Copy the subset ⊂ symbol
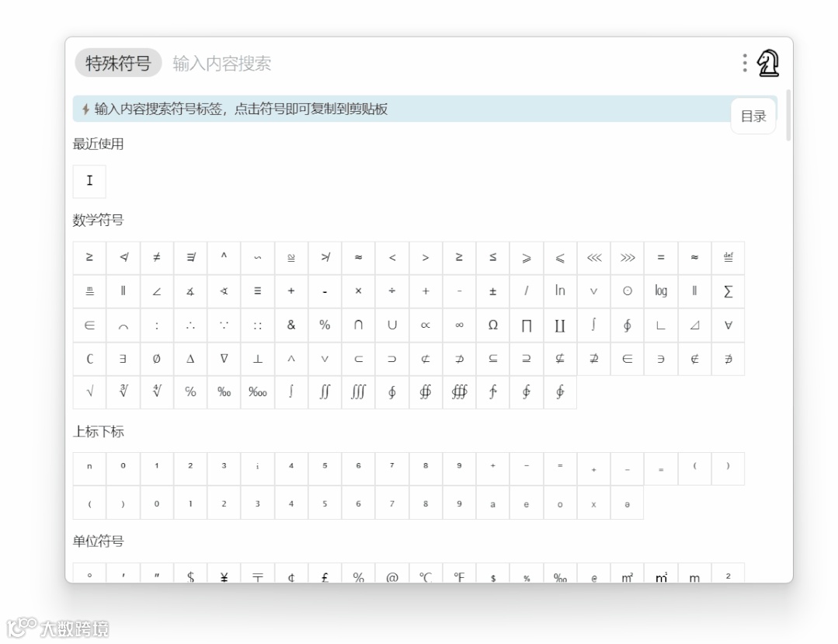 coord(359,359)
